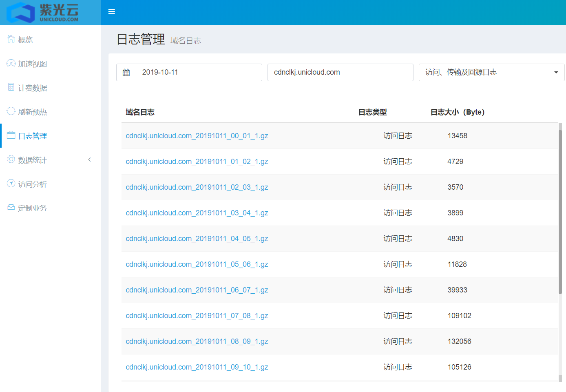Click 访问日志 in the 09_10 row
The width and height of the screenshot is (566, 392).
[x=398, y=367]
